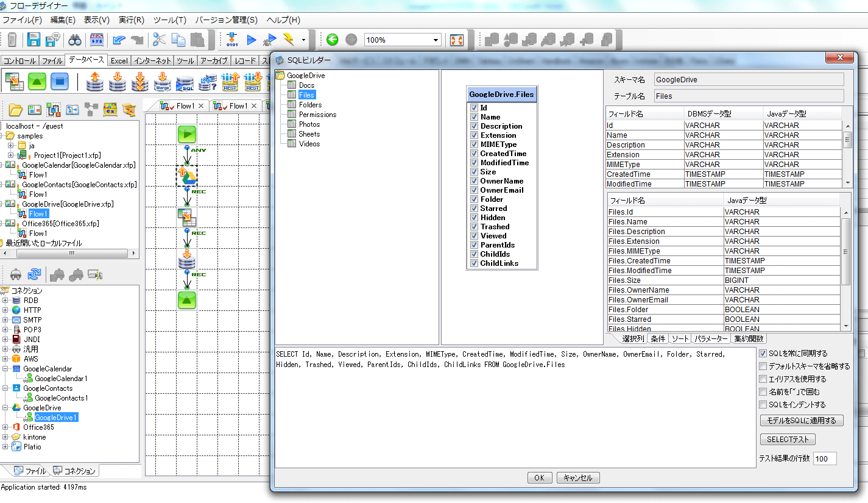This screenshot has width=868, height=503.
Task: Enable the 'SQLをインデントする' checkbox
Action: (763, 405)
